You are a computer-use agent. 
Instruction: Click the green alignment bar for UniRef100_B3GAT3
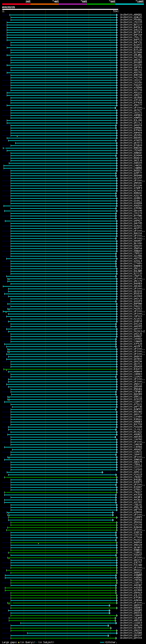(x=60, y=369)
